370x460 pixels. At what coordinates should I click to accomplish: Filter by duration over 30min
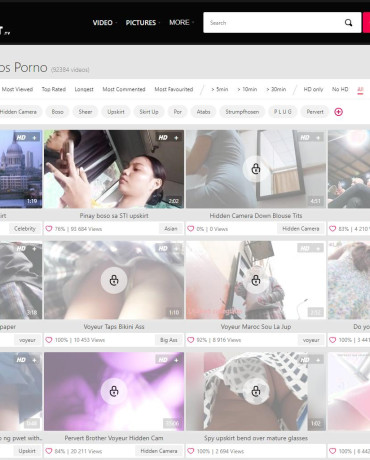[276, 89]
